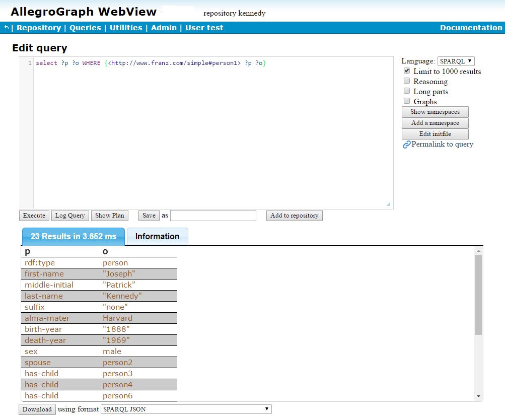Click Add a namespace
505x420 pixels.
coord(435,122)
